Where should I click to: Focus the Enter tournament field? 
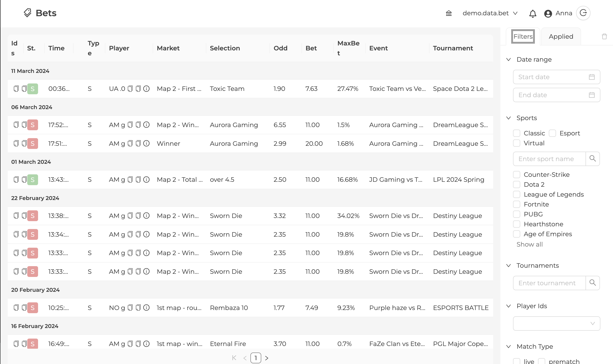click(549, 283)
